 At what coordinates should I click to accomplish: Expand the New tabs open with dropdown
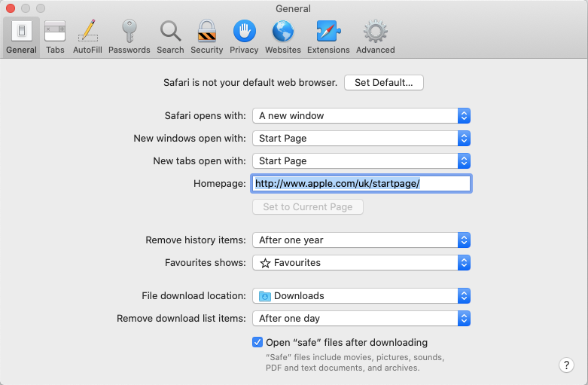point(361,161)
